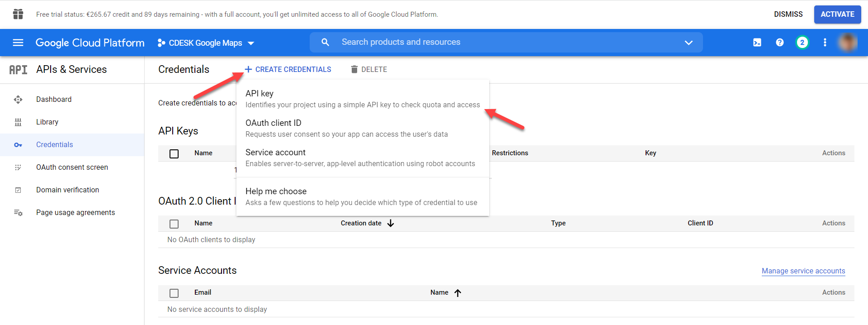Activate Cloud Shell terminal icon
The width and height of the screenshot is (868, 325).
757,43
